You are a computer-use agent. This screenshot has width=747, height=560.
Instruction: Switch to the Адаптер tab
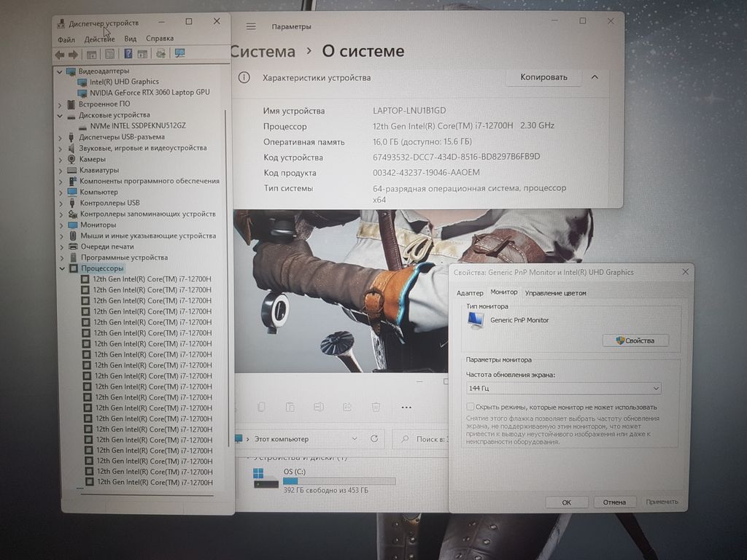click(x=470, y=293)
